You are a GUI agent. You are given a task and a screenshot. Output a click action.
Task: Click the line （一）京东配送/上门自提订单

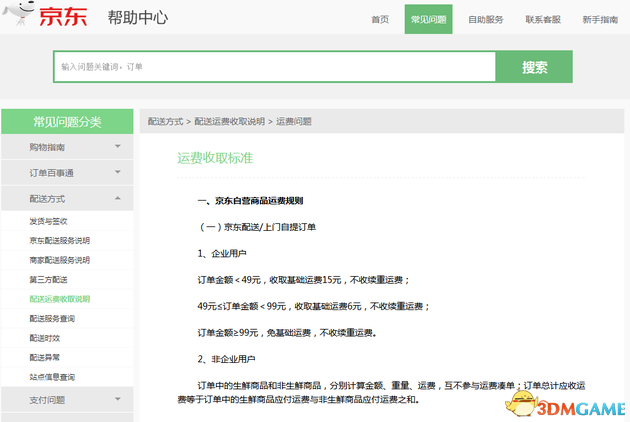click(257, 227)
